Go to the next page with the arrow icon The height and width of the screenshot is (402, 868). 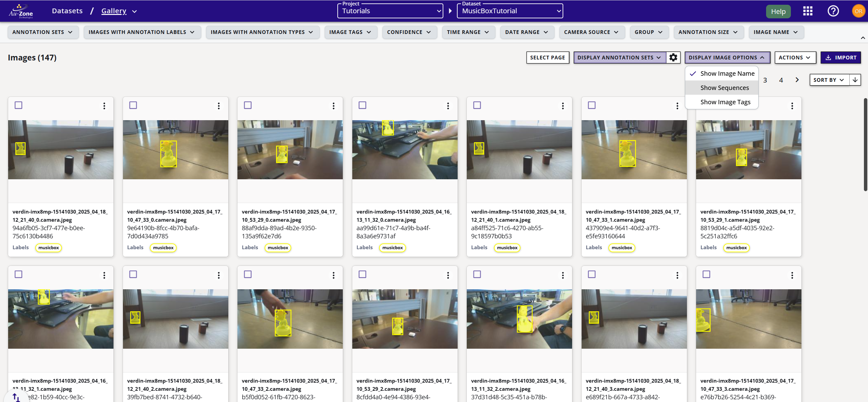tap(797, 80)
